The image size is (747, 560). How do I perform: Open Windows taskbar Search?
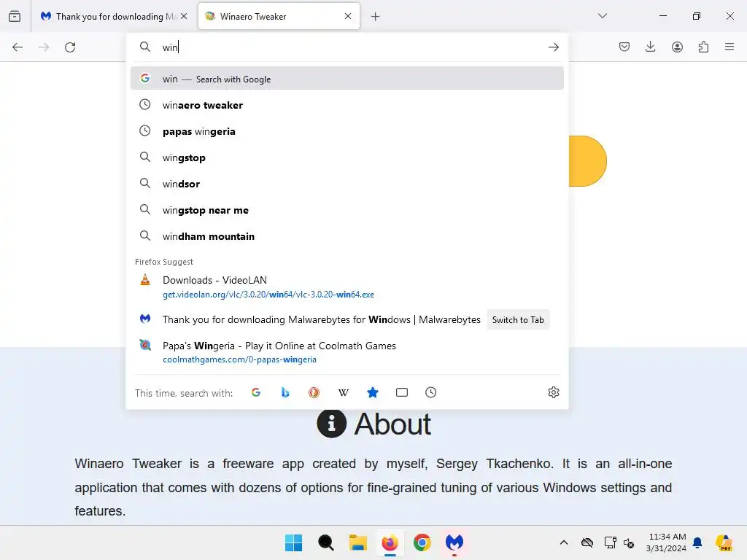coord(326,542)
